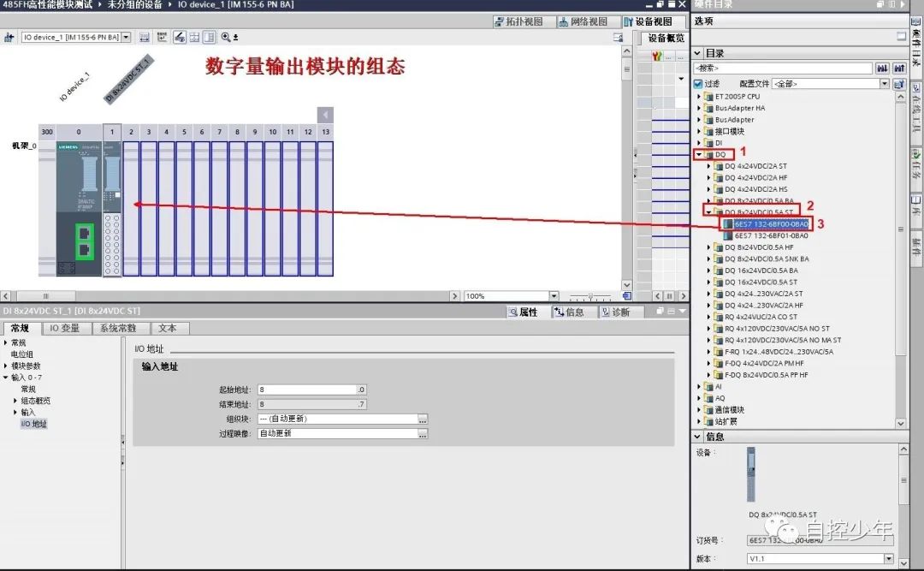The image size is (924, 571).
Task: Click the options panel window icon under 选项
Action: click(x=901, y=37)
